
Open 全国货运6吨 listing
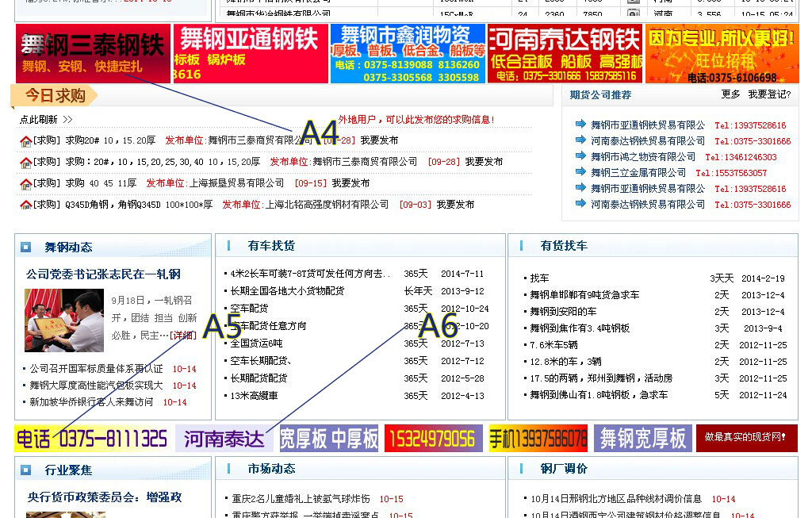point(256,343)
